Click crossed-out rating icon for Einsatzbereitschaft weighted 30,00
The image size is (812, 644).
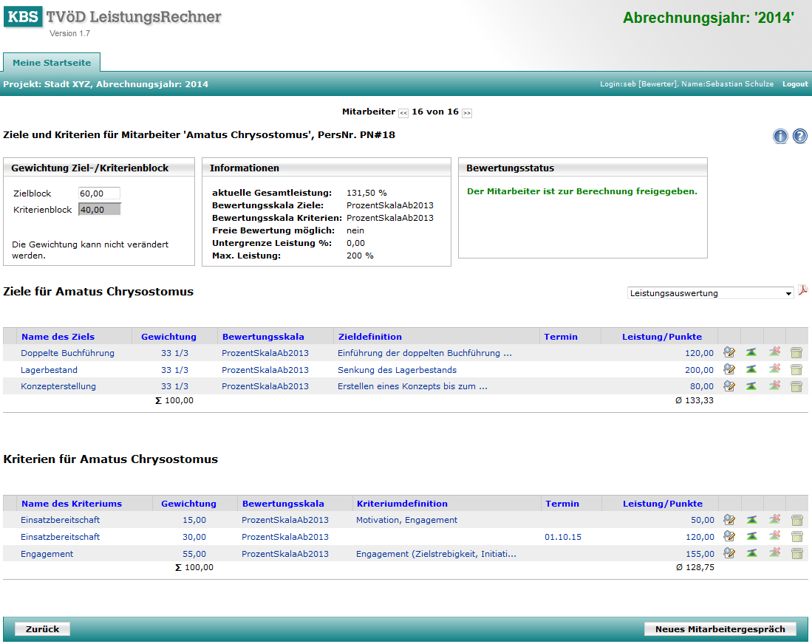tap(775, 535)
